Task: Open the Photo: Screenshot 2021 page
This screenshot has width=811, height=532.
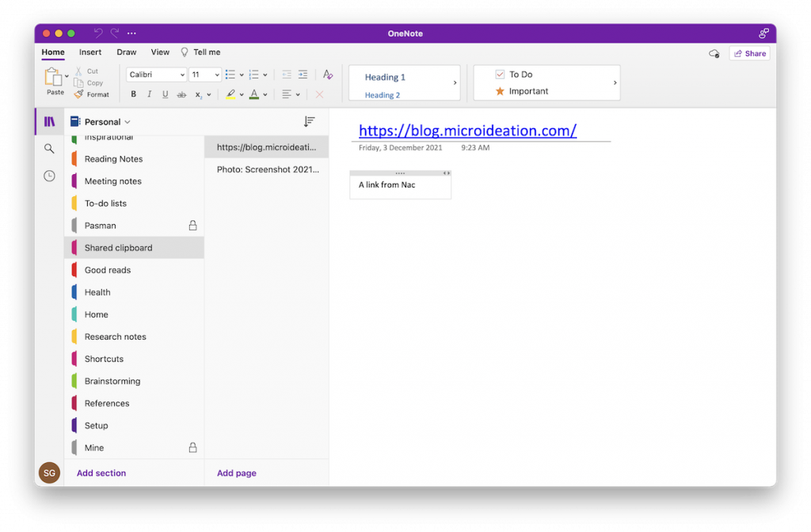Action: 267,169
